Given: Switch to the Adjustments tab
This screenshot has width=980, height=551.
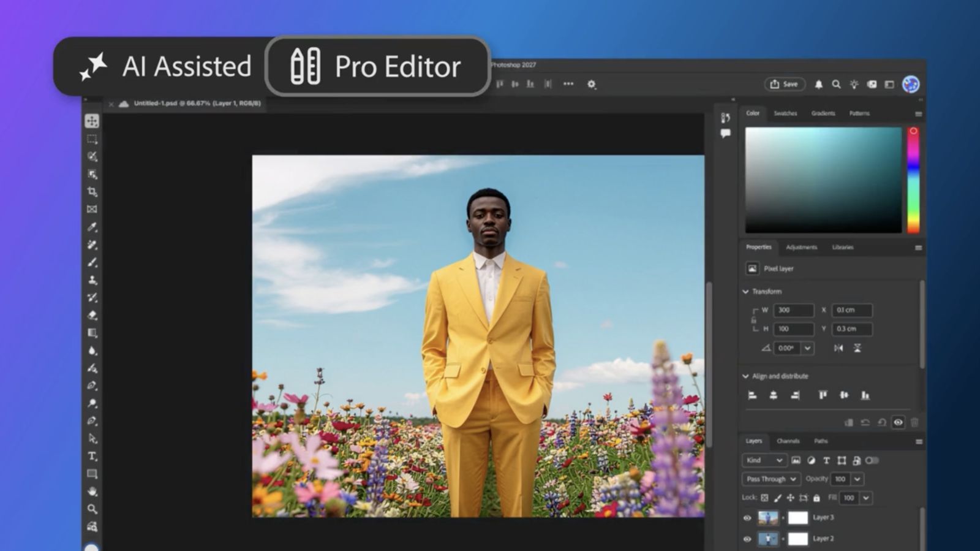Looking at the screenshot, I should [x=801, y=248].
